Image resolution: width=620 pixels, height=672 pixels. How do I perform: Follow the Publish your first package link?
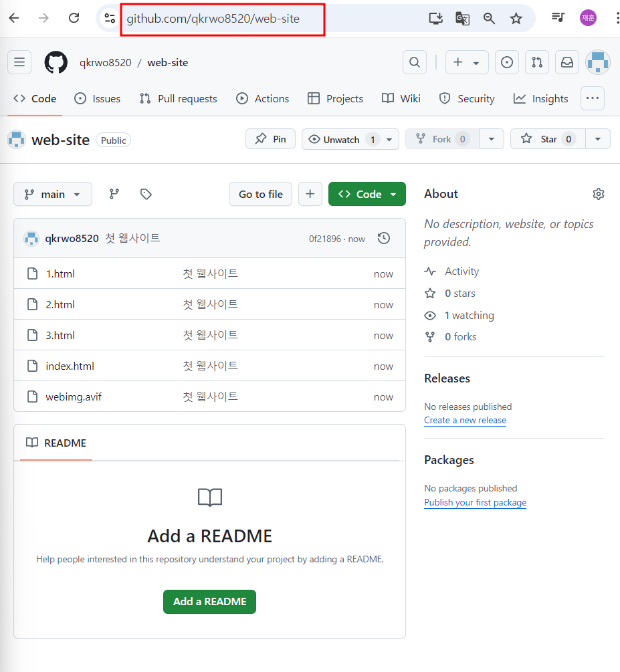pyautogui.click(x=475, y=502)
